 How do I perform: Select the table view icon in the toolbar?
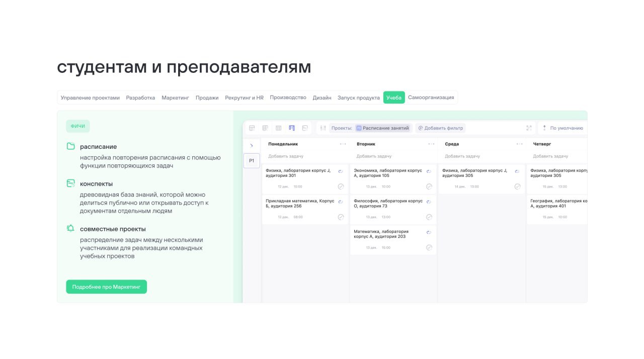[278, 128]
